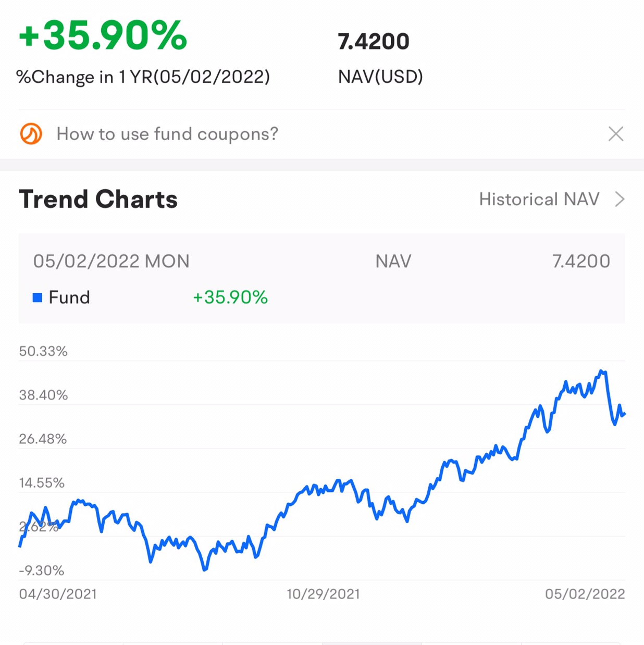Click the orange fund coupon icon
The width and height of the screenshot is (644, 645).
coord(31,134)
